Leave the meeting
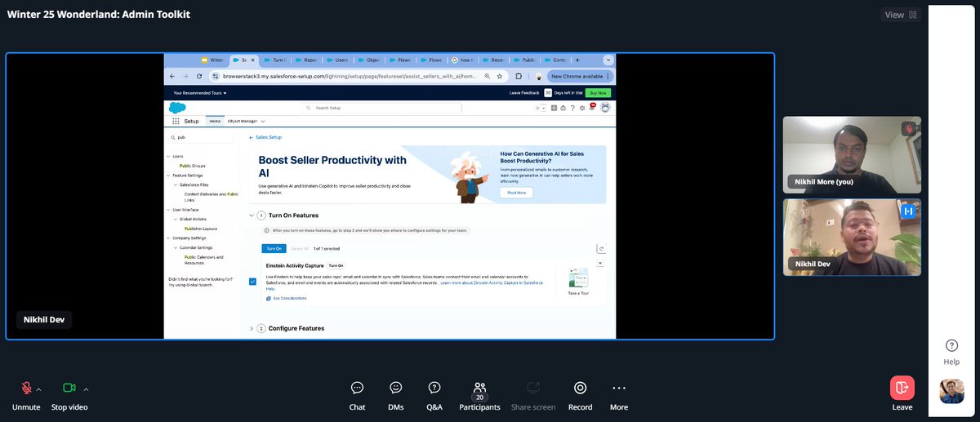This screenshot has height=422, width=980. (x=902, y=394)
